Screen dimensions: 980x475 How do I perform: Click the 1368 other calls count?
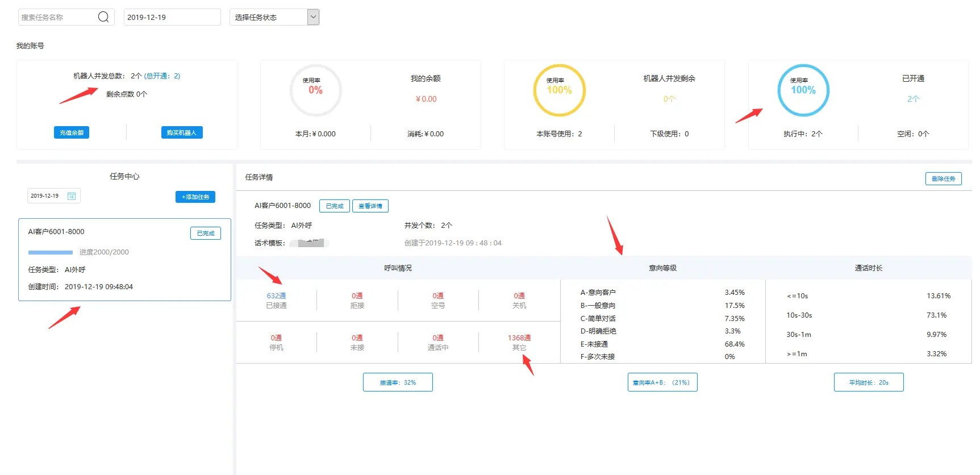pos(519,338)
